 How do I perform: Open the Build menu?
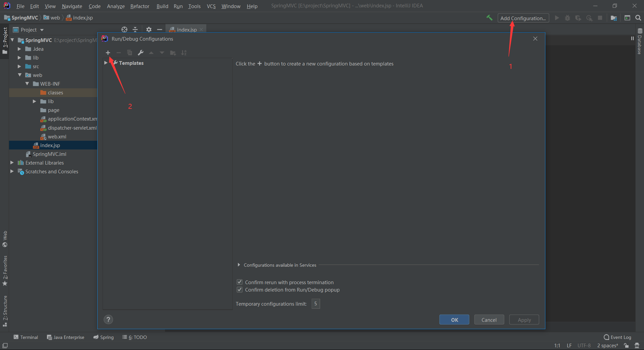162,6
